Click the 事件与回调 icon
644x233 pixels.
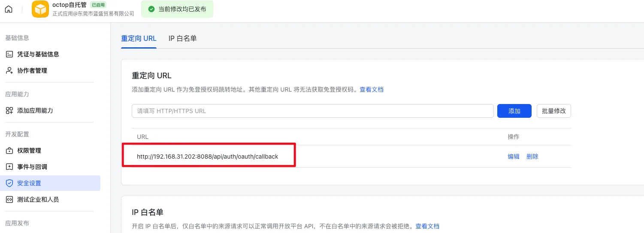point(9,167)
